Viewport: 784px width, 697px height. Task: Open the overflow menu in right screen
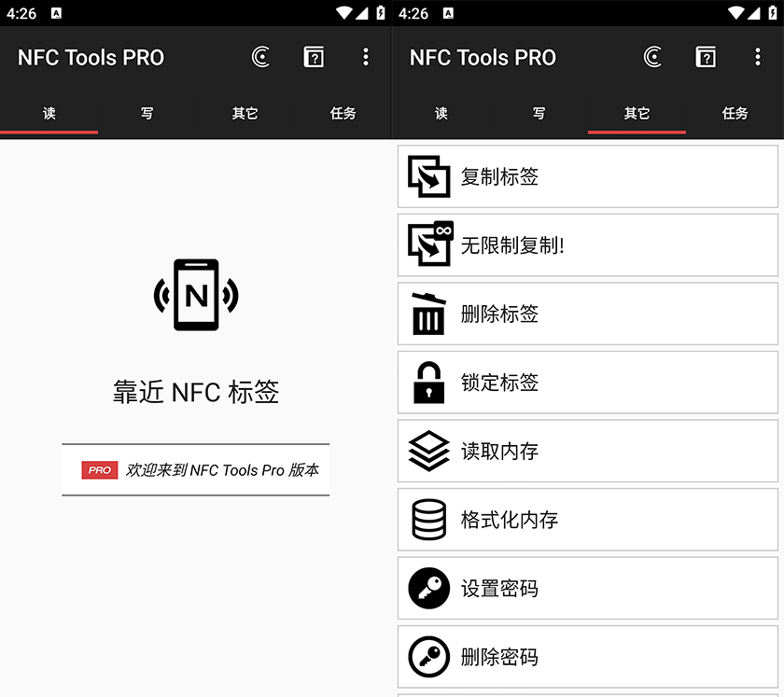[x=758, y=57]
